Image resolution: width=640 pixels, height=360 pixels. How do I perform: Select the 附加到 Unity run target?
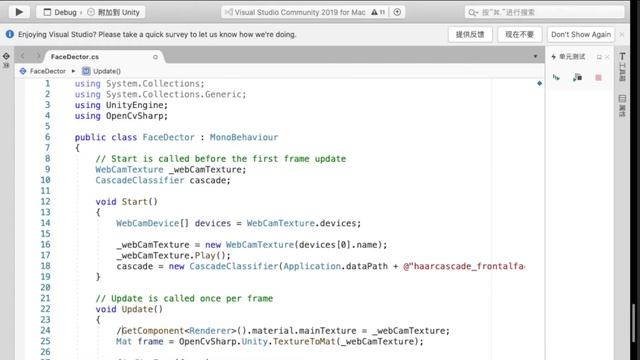point(113,12)
